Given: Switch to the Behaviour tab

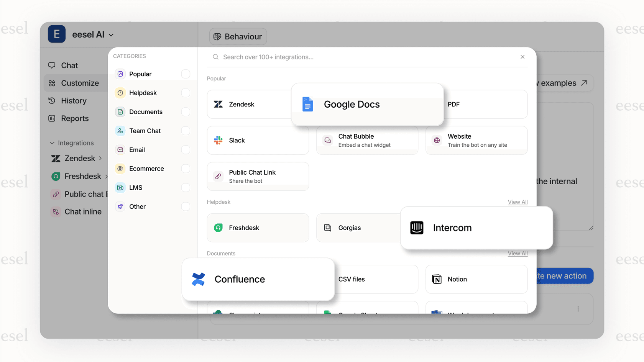Looking at the screenshot, I should point(238,36).
